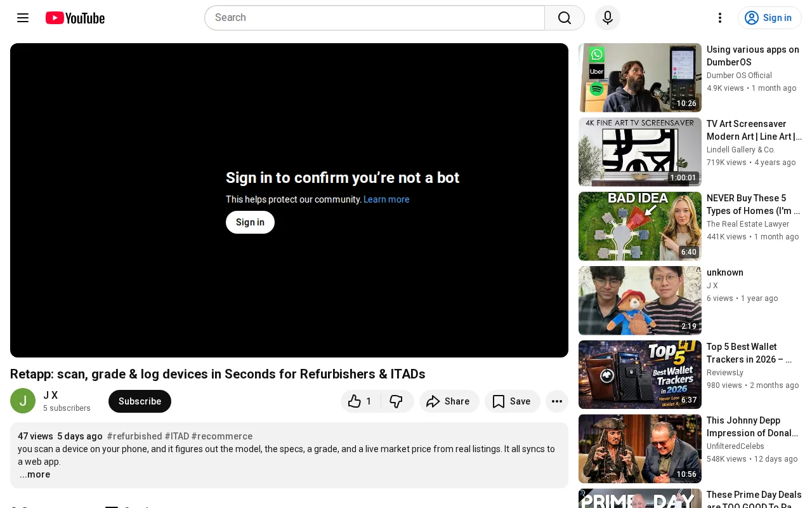Image resolution: width=812 pixels, height=508 pixels.
Task: Open 'Using various apps on DumberOS' title
Action: [753, 56]
